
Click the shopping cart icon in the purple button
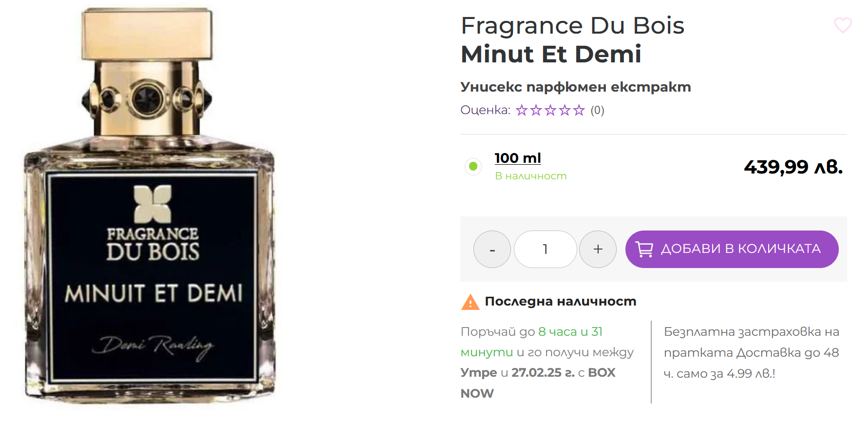point(644,249)
